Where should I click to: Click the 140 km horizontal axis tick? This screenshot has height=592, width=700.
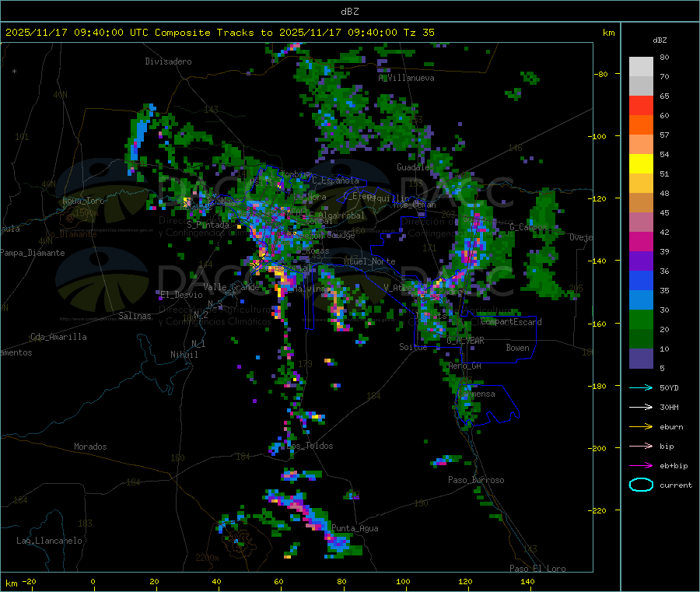[527, 582]
